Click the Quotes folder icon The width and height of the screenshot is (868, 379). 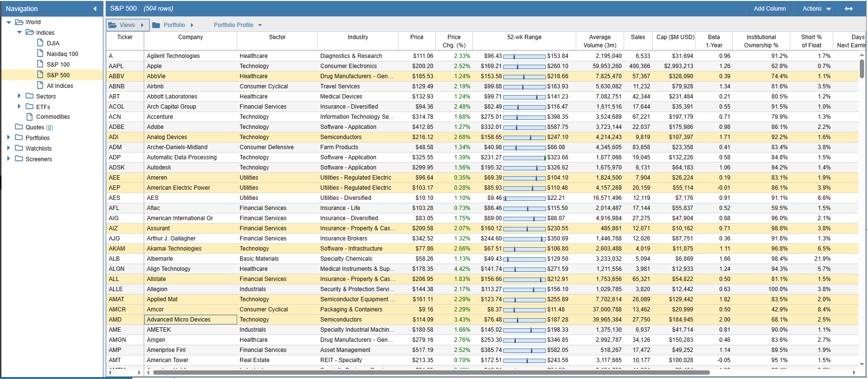[19, 127]
